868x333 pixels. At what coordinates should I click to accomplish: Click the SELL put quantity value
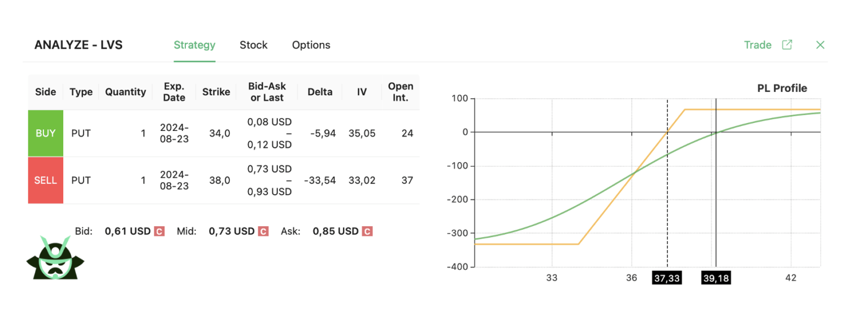click(143, 181)
